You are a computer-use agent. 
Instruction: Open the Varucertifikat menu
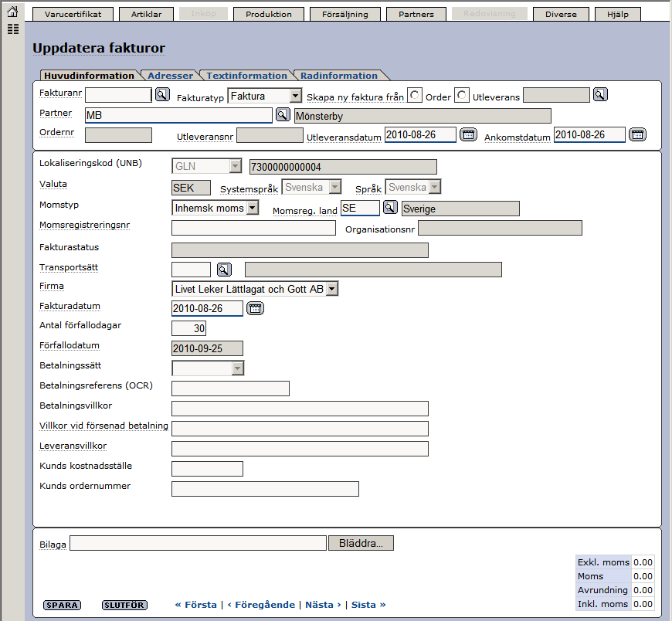click(73, 14)
